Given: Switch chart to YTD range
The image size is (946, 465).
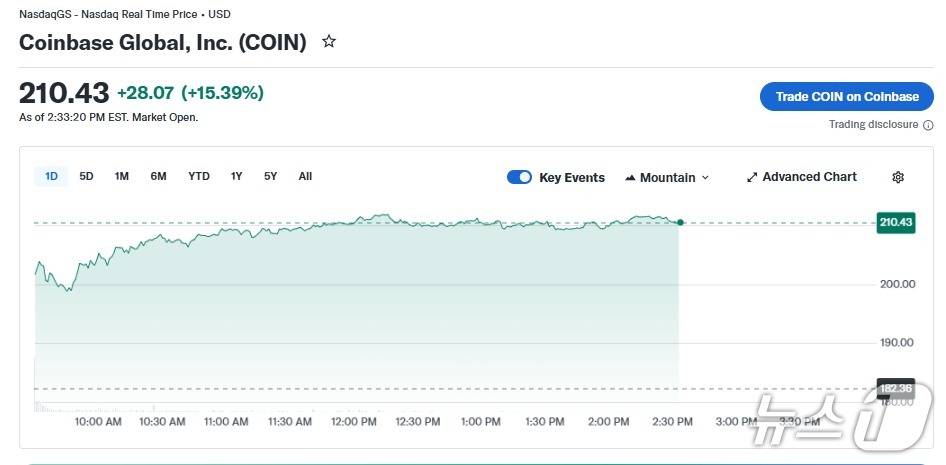Looking at the screenshot, I should (199, 176).
